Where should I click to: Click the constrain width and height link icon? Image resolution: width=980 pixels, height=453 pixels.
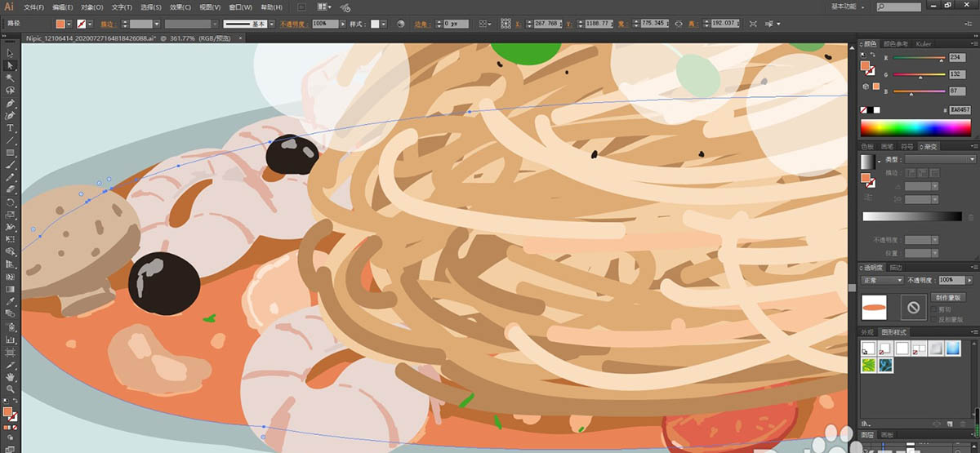click(x=679, y=24)
